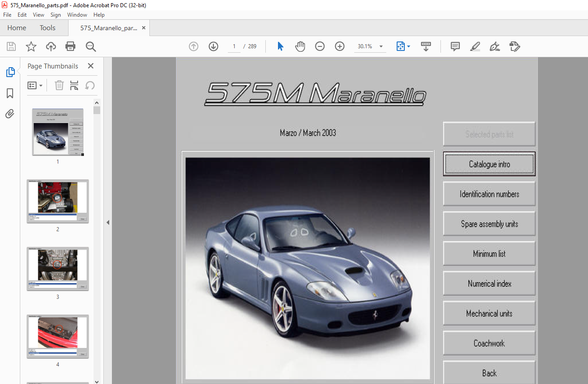Go to next page arrow

tap(213, 46)
